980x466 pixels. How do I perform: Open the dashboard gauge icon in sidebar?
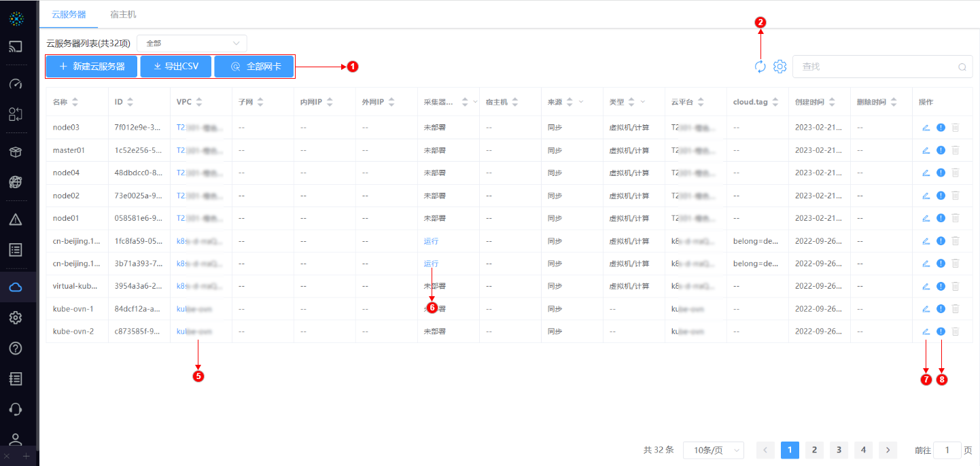16,84
